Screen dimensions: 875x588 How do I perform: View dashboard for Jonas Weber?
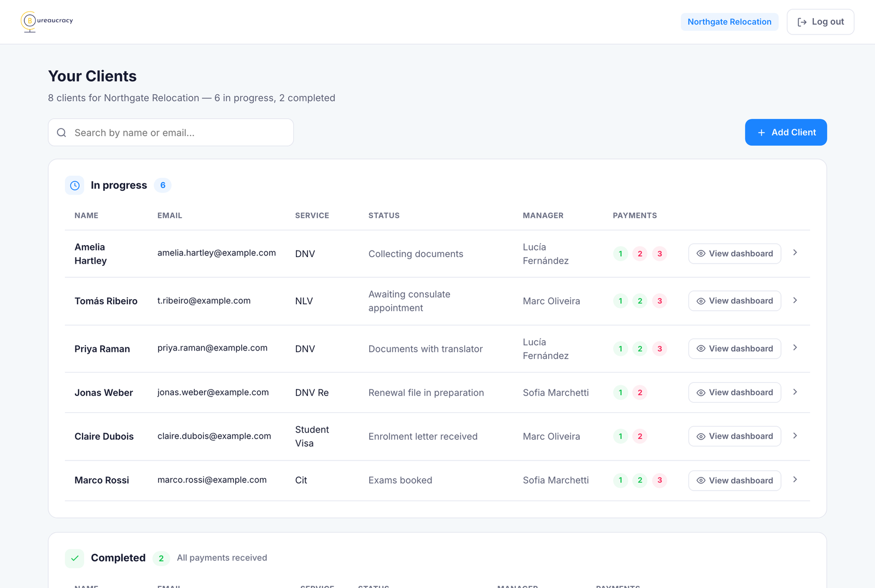734,393
